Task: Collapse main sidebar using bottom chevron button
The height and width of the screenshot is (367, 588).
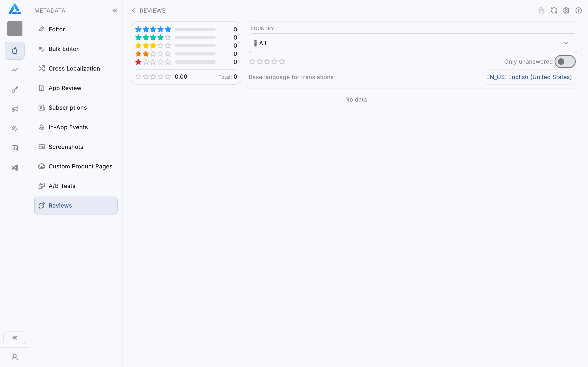Action: (14, 338)
